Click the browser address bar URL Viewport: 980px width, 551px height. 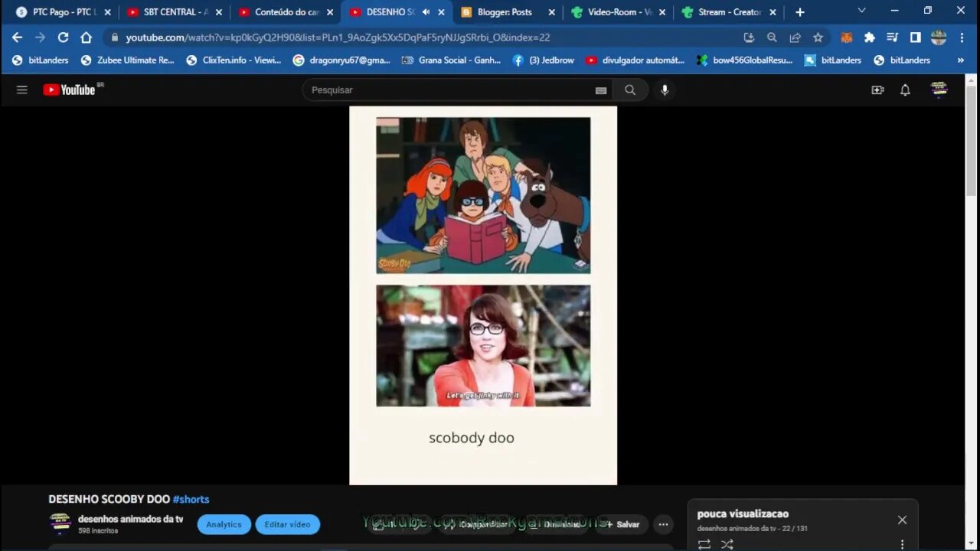coord(338,37)
